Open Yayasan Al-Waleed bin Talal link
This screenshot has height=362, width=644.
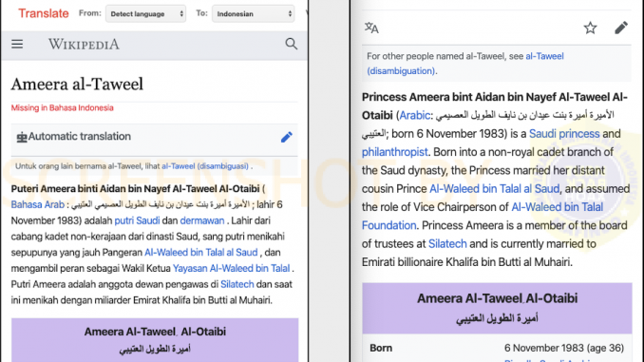click(231, 268)
